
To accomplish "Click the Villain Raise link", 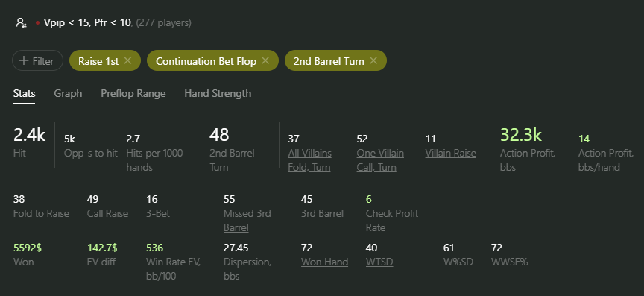I will point(450,154).
